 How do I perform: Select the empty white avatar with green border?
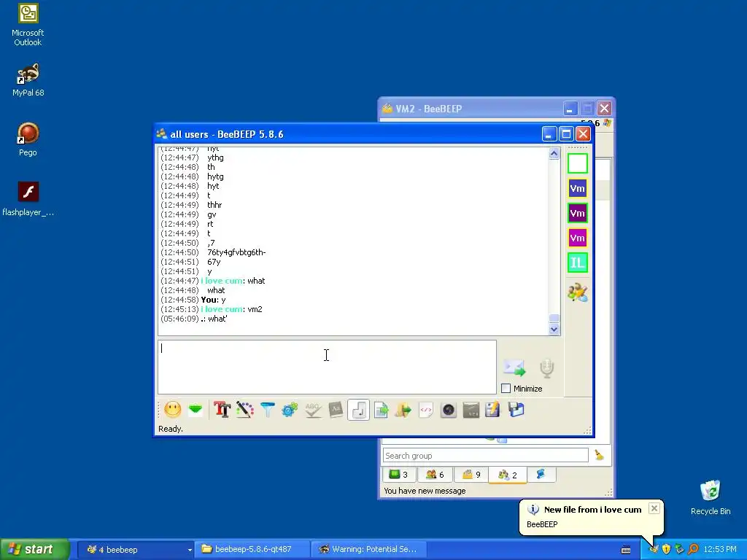[x=578, y=163]
